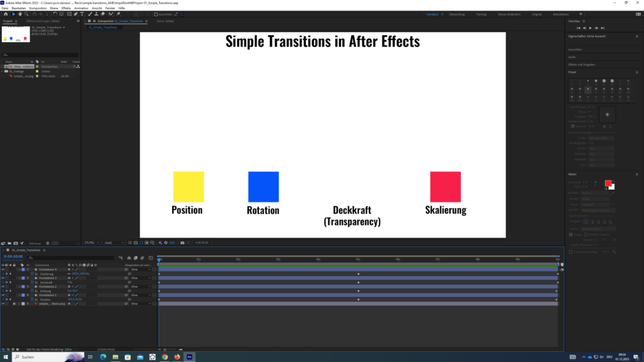Open parent dropdown for Formebene 1
The height and width of the screenshot is (362, 644).
tap(140, 295)
